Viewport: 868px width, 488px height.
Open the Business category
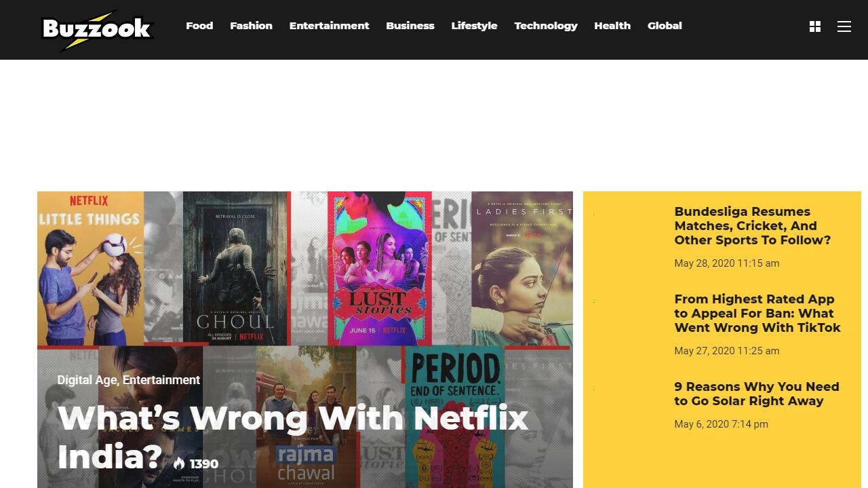[410, 26]
